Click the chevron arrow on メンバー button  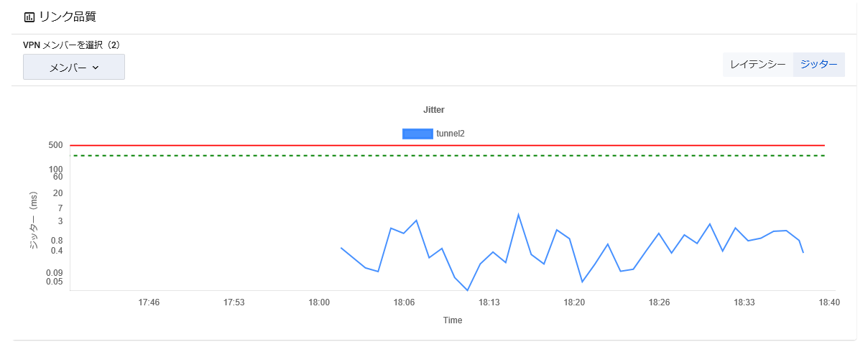tap(96, 68)
